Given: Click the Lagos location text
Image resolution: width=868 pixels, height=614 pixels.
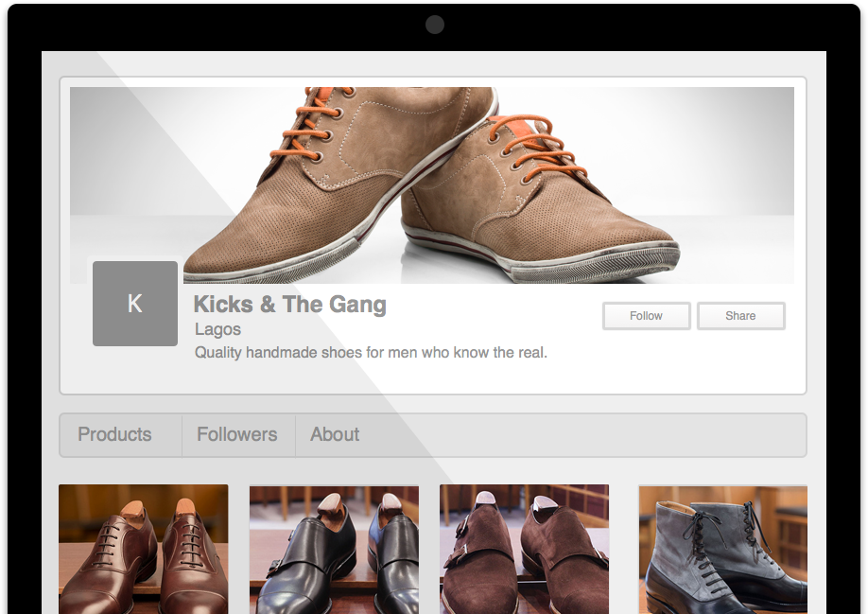Looking at the screenshot, I should pos(217,329).
